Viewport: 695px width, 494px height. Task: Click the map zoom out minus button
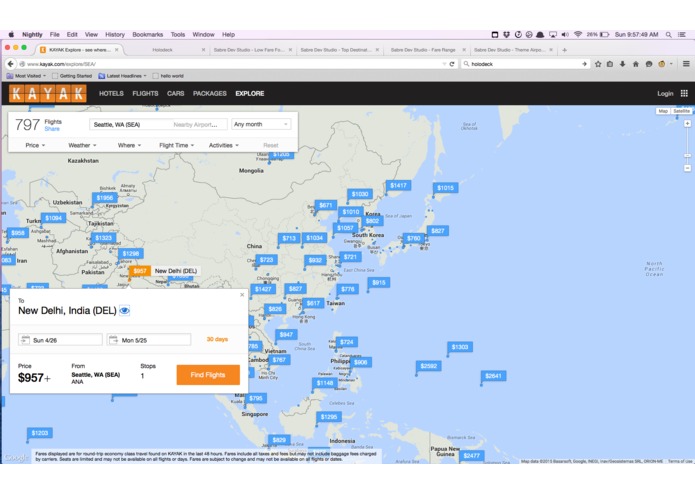[687, 168]
